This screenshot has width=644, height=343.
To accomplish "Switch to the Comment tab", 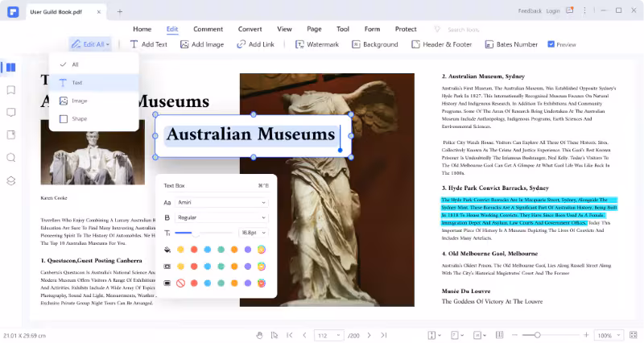I will [x=208, y=29].
